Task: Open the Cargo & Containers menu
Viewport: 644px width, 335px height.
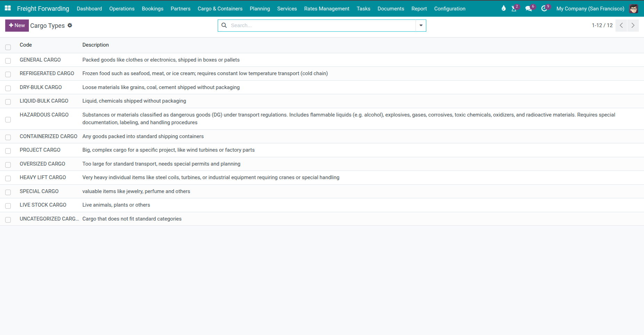Action: click(x=220, y=9)
